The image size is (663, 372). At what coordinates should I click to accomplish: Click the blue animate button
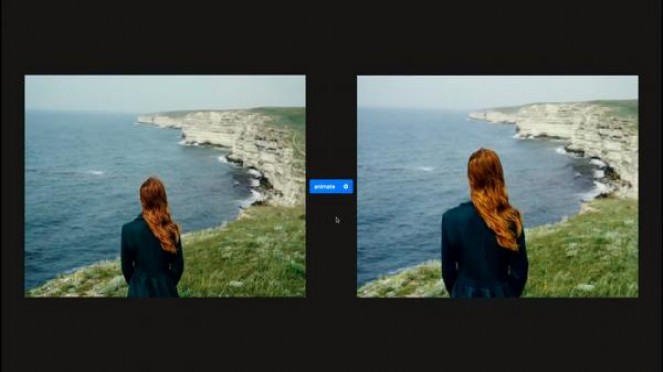pyautogui.click(x=331, y=186)
